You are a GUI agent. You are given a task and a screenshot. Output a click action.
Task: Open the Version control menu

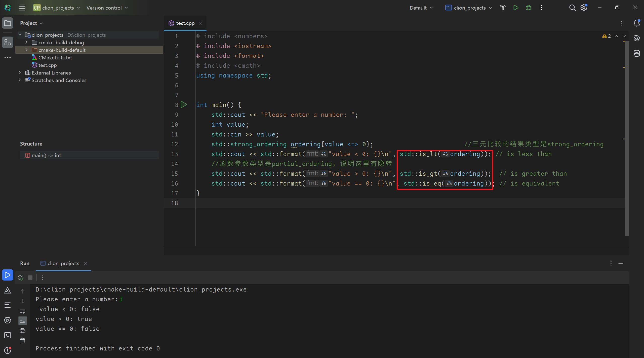click(107, 8)
